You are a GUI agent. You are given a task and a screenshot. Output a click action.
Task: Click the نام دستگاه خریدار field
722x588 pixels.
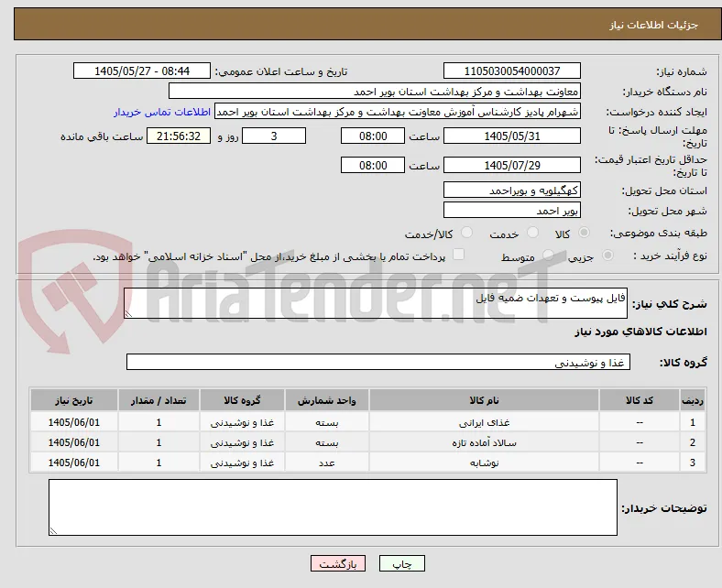pos(375,92)
